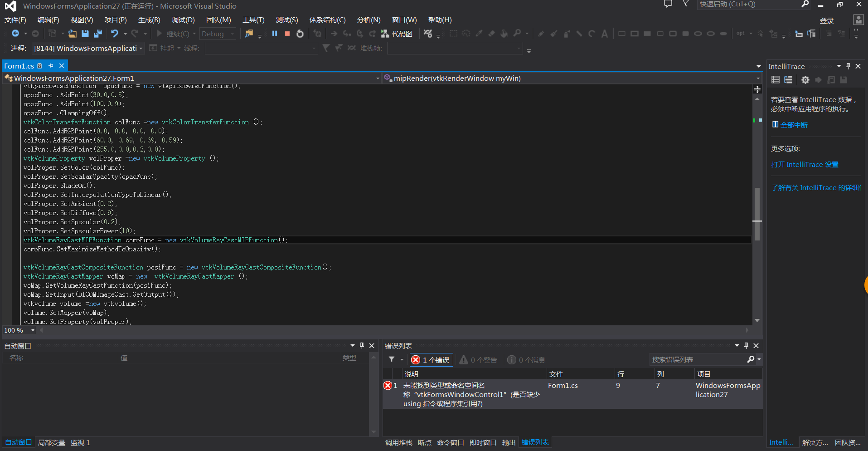Open the 线程 thread combo box
The image size is (868, 451).
(x=261, y=48)
